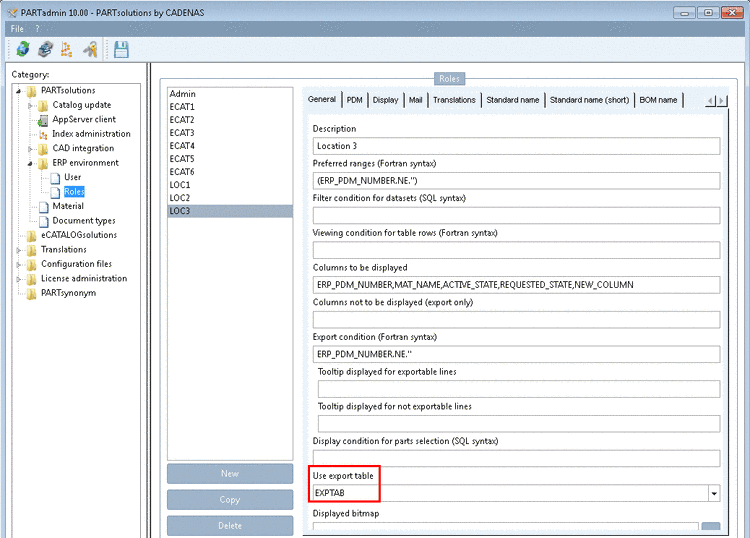This screenshot has height=538, width=750.
Task: Expand the Catalog update tree node
Action: click(x=30, y=105)
